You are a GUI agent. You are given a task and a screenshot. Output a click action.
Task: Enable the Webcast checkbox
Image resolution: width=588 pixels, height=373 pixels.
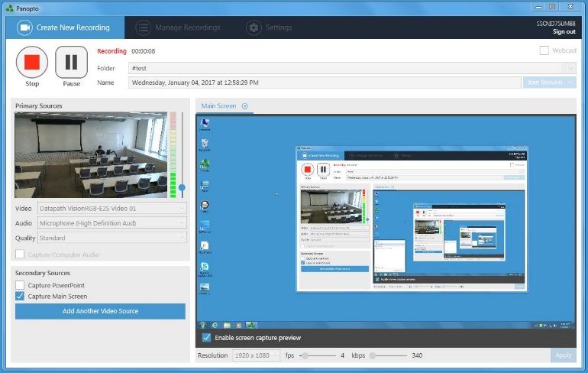click(x=544, y=50)
